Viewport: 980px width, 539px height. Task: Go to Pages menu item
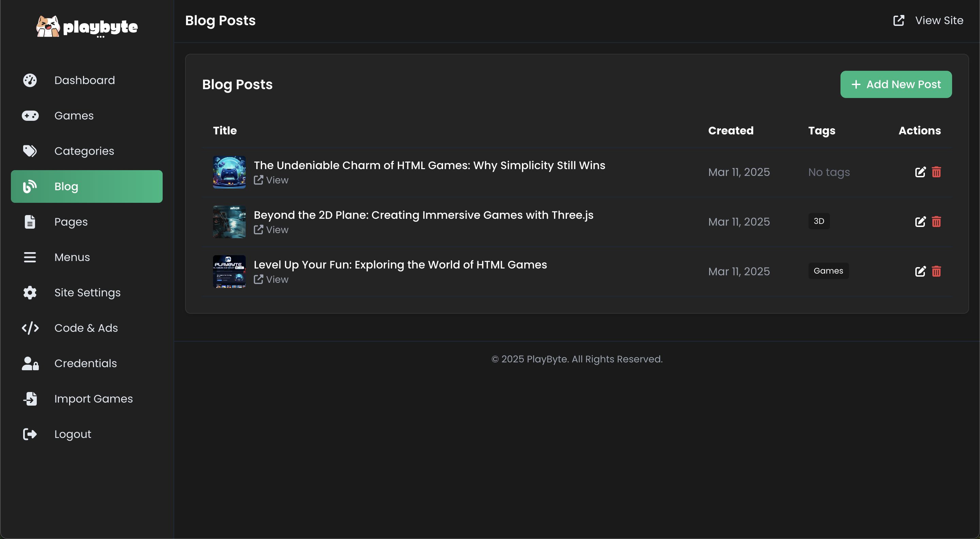[x=71, y=222]
